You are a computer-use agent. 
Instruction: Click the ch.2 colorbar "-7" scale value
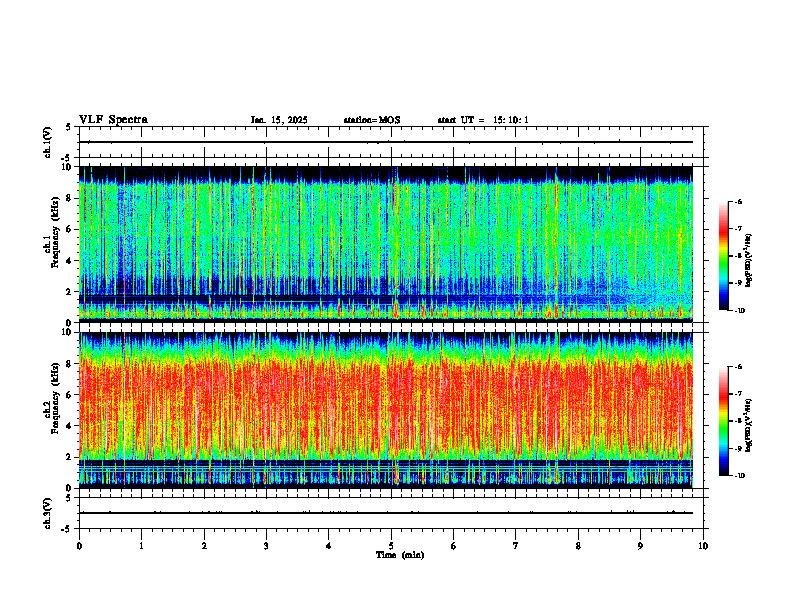click(x=738, y=394)
